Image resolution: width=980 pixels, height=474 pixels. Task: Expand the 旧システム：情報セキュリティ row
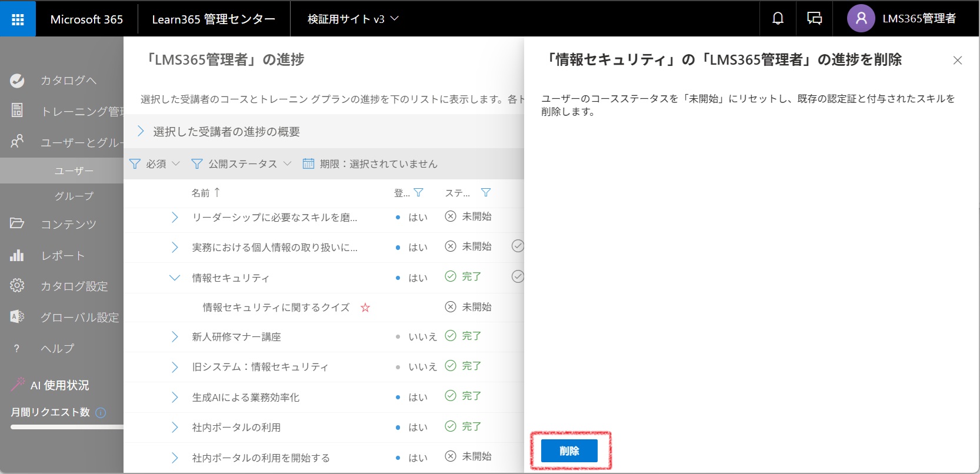(175, 367)
